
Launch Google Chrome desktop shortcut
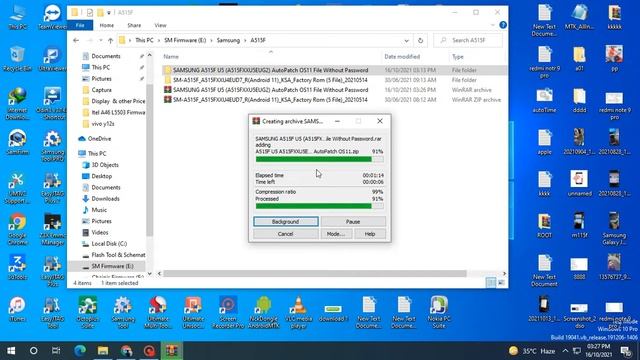(x=17, y=229)
